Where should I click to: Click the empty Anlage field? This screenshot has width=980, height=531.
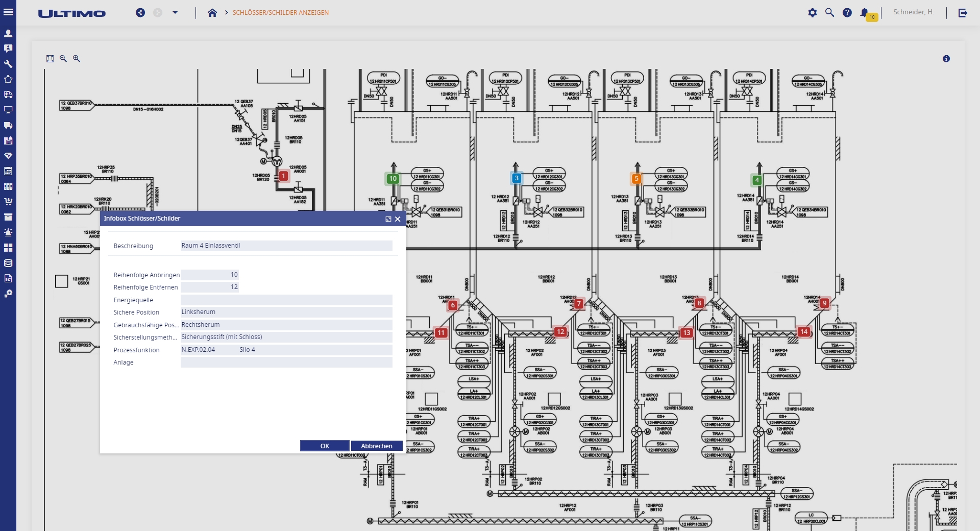[286, 363]
